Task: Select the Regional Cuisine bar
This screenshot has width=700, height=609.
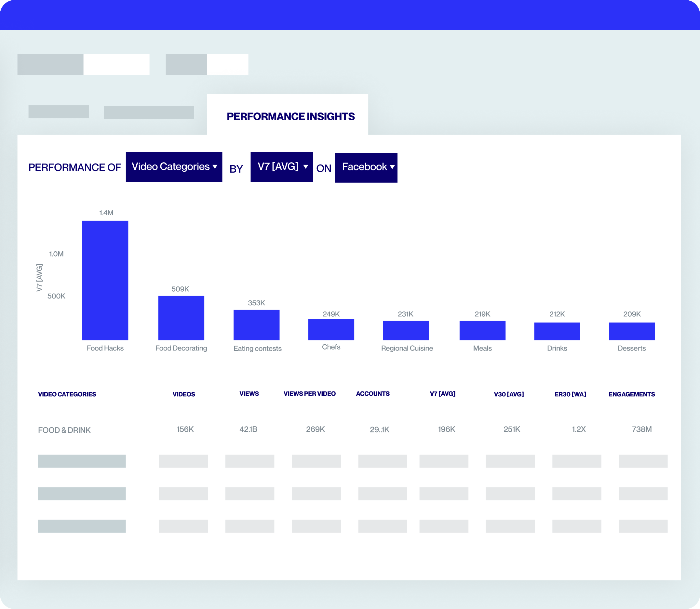Action: 406,330
